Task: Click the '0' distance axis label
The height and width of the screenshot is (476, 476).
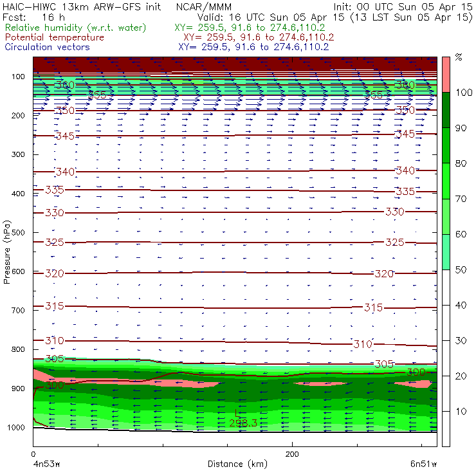Action: click(33, 454)
